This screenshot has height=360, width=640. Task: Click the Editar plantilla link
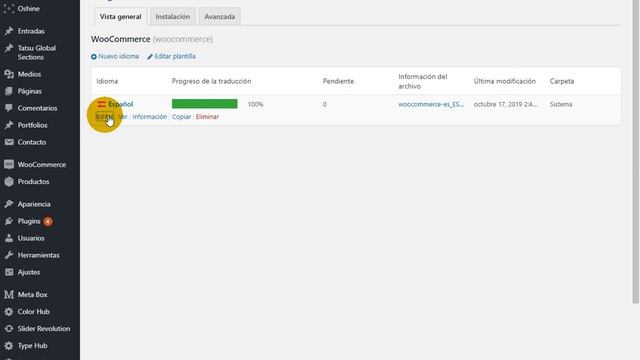coord(175,56)
